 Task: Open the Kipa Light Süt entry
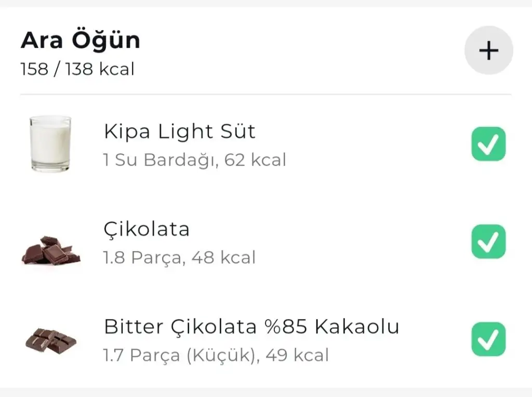click(179, 132)
